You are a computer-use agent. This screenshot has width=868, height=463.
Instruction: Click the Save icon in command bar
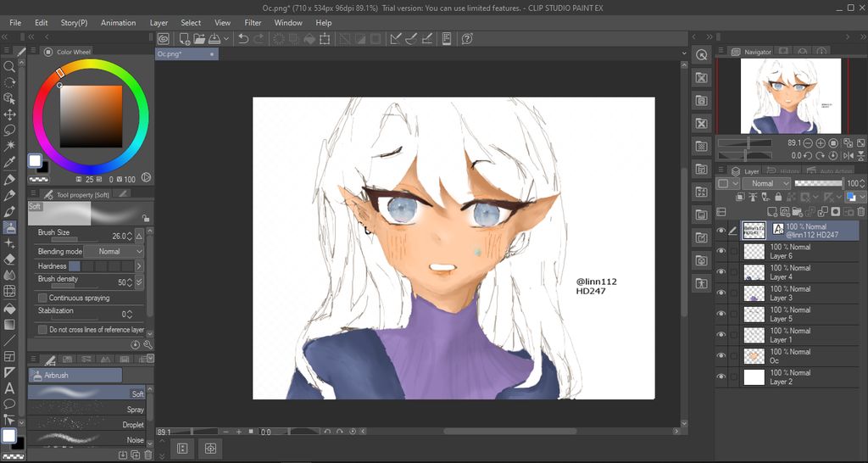tap(214, 39)
